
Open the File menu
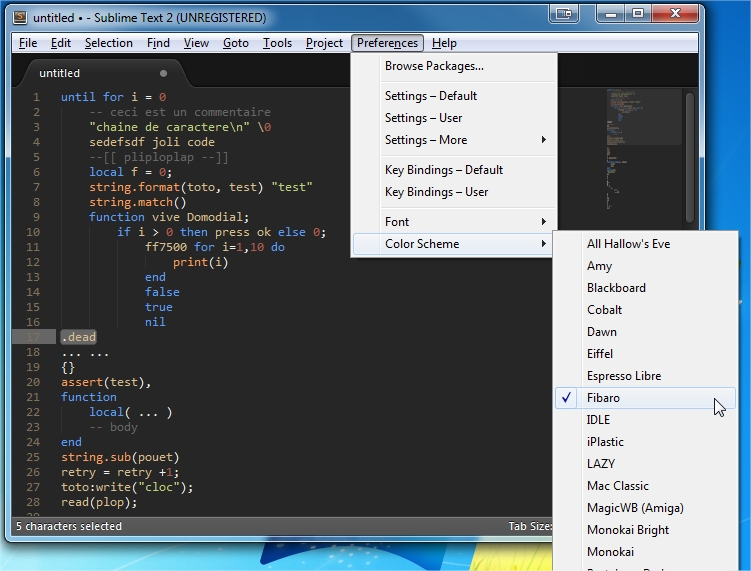click(28, 43)
